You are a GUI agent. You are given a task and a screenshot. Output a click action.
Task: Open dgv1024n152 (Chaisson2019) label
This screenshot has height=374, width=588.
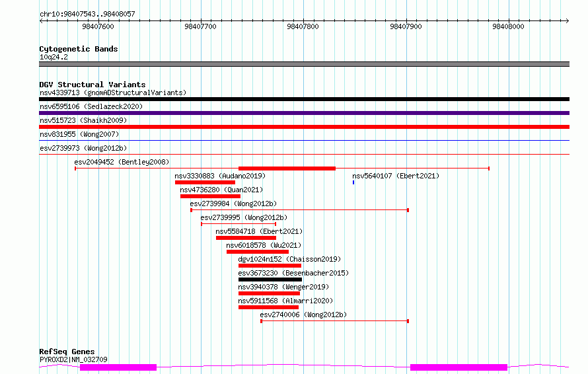pyautogui.click(x=289, y=259)
